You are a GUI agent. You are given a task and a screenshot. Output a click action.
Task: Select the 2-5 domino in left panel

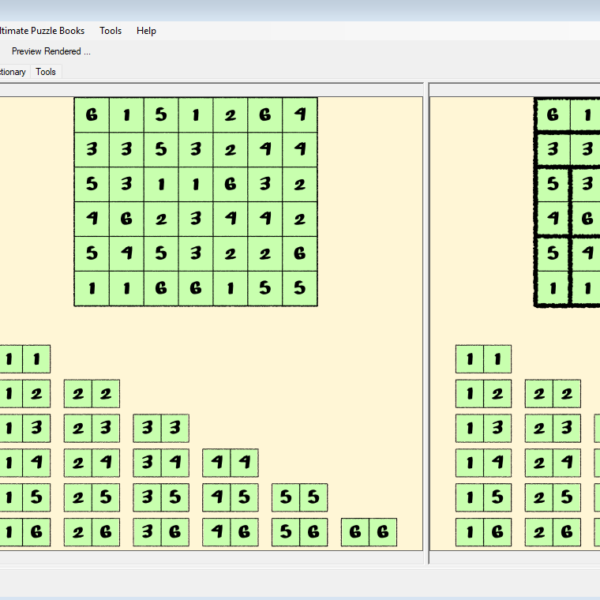92,498
